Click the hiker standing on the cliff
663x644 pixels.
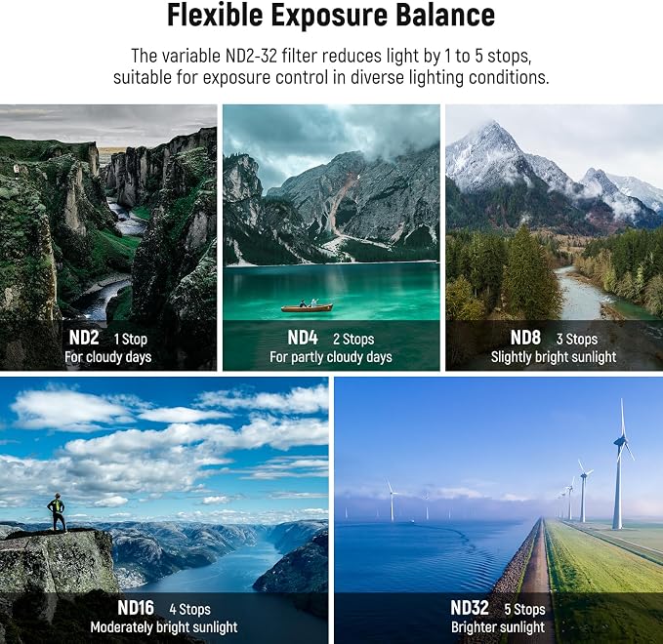(57, 512)
